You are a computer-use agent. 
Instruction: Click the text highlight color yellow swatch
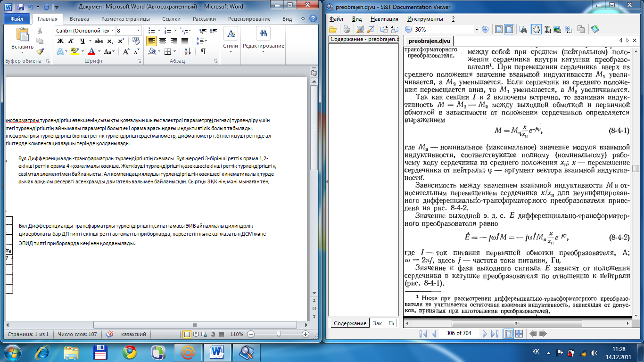click(74, 51)
